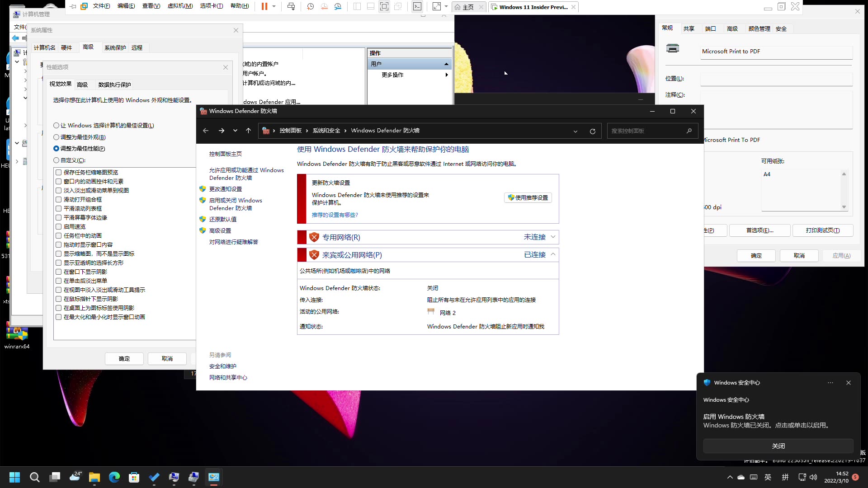Check 拖动时显示窗口内容 checkbox
The width and height of the screenshot is (868, 488).
(58, 245)
